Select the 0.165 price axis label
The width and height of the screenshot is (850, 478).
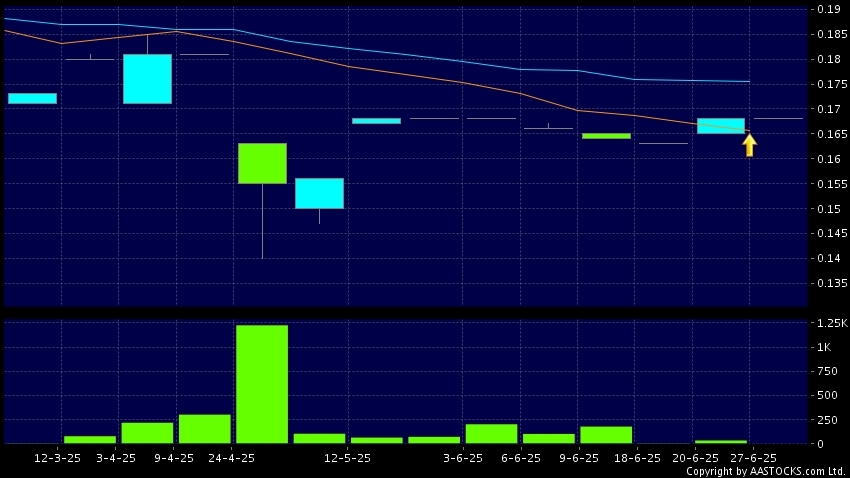[832, 134]
